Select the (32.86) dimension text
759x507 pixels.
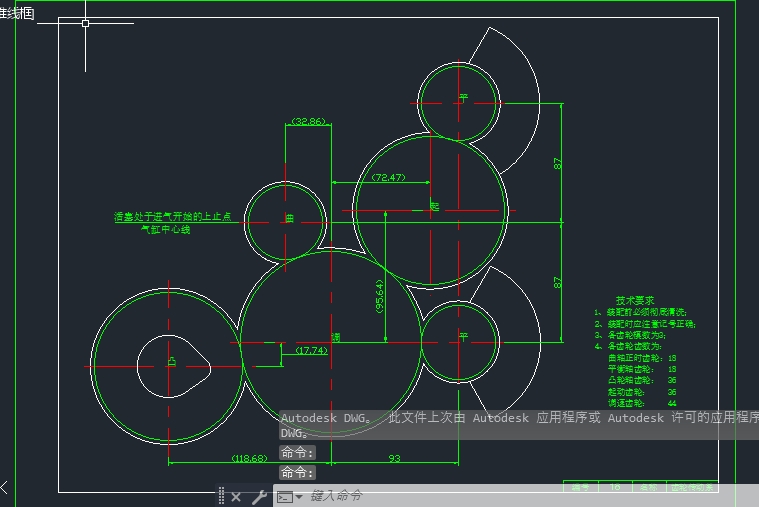pos(308,121)
